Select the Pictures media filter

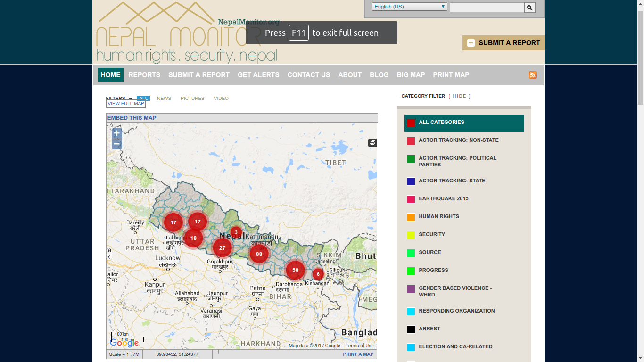192,99
